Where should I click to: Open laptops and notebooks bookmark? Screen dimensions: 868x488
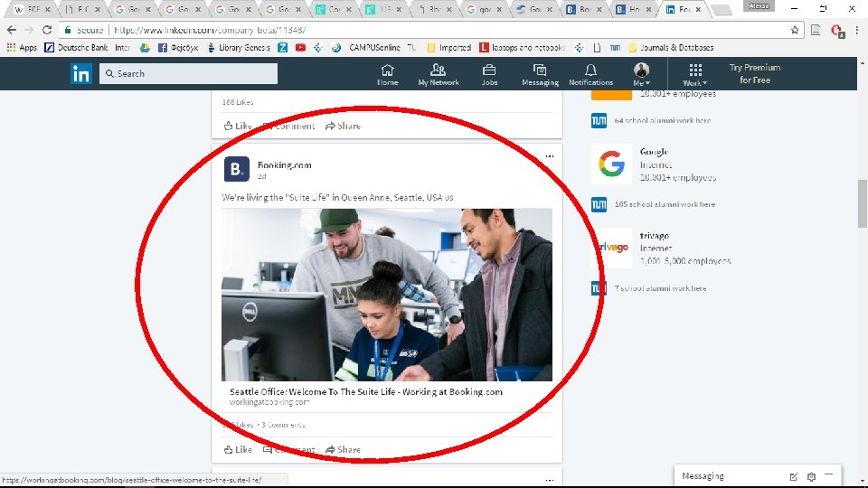pyautogui.click(x=522, y=48)
